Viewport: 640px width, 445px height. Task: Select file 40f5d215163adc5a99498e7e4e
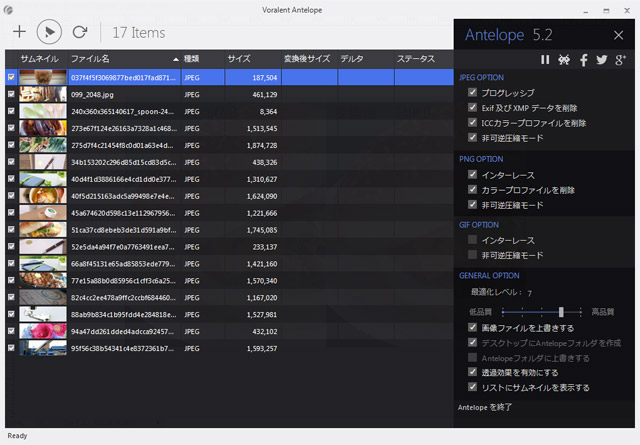tap(123, 196)
